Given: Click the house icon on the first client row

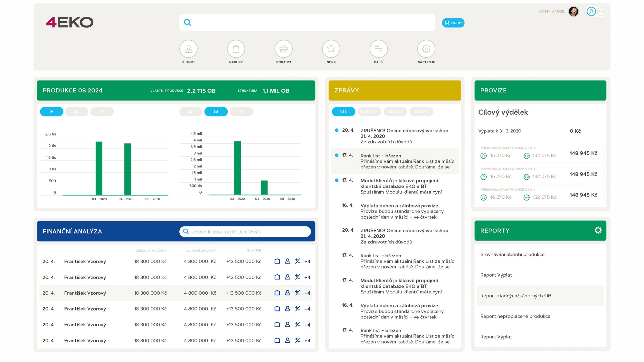Looking at the screenshot, I should [277, 261].
